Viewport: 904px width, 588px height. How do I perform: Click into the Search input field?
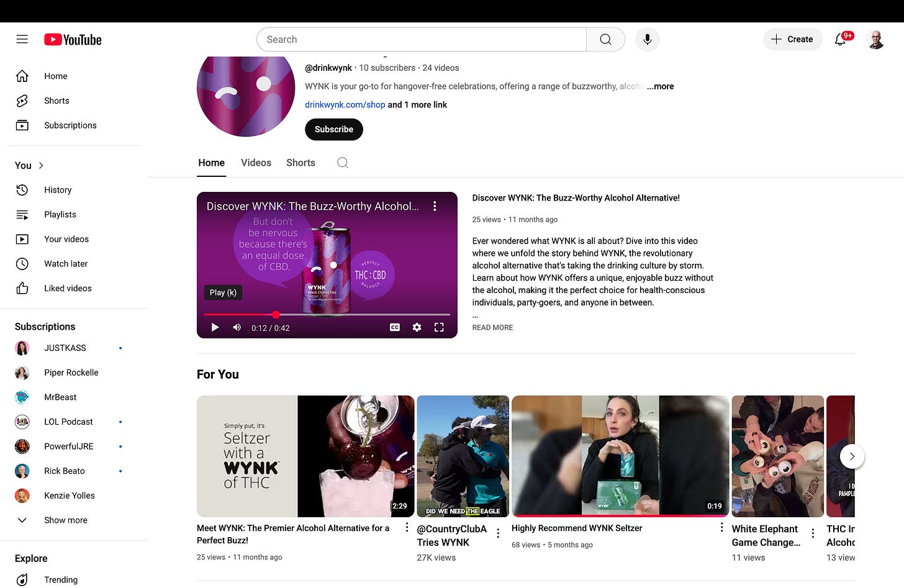tap(422, 39)
